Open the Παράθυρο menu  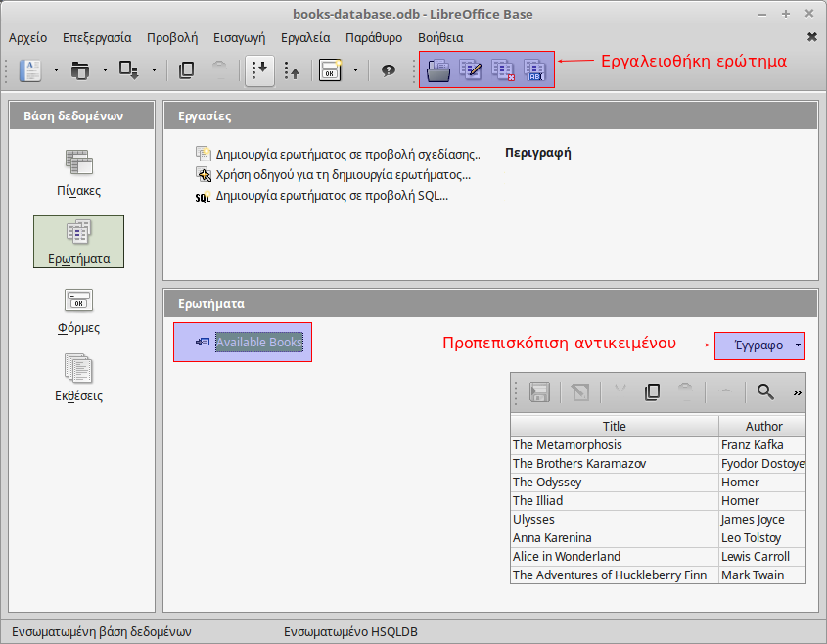pyautogui.click(x=374, y=38)
